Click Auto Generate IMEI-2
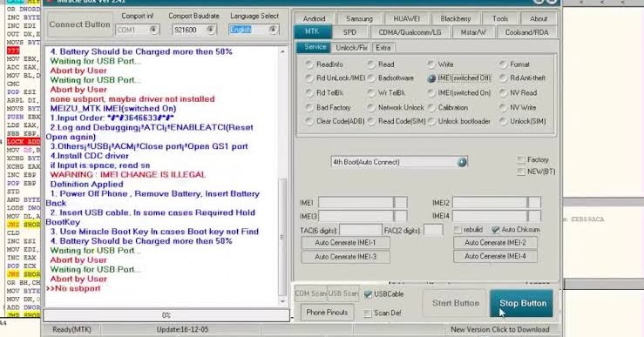 coord(495,243)
